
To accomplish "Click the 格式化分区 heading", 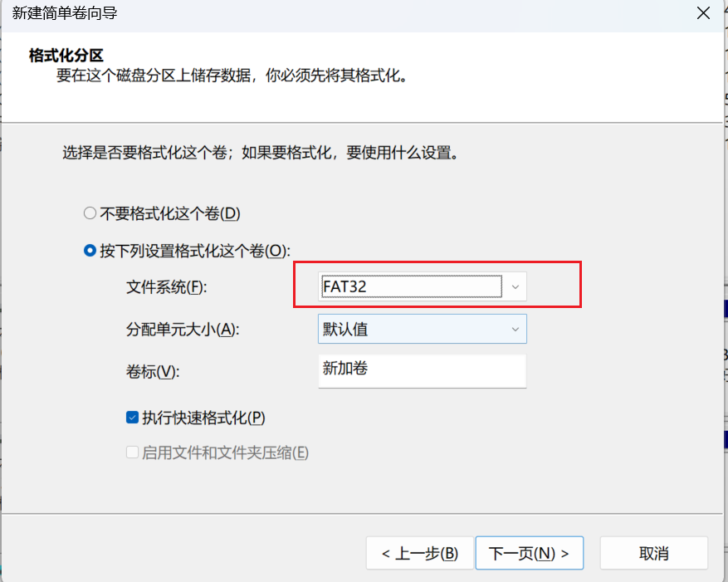I will 66,56.
